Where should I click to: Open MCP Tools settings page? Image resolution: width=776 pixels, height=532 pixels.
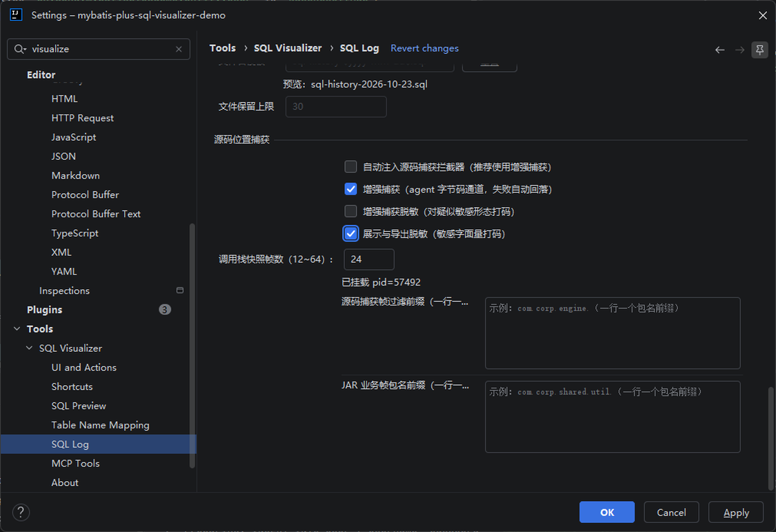[75, 464]
